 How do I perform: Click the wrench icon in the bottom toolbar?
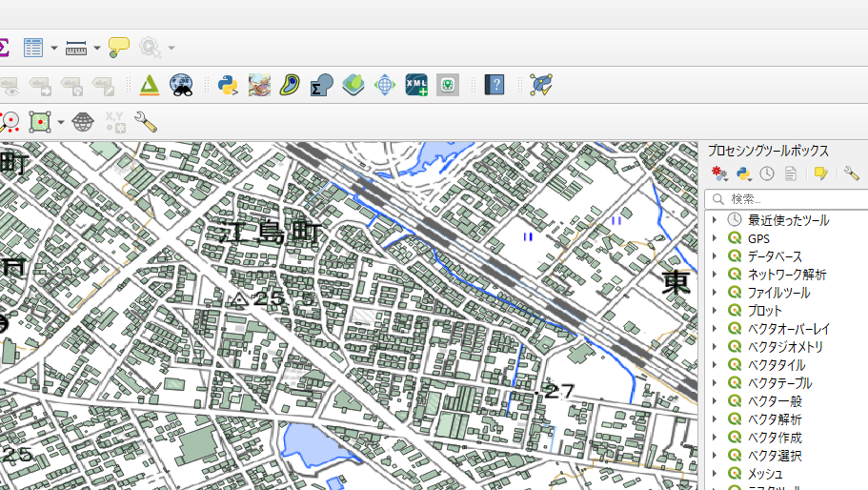tap(146, 122)
